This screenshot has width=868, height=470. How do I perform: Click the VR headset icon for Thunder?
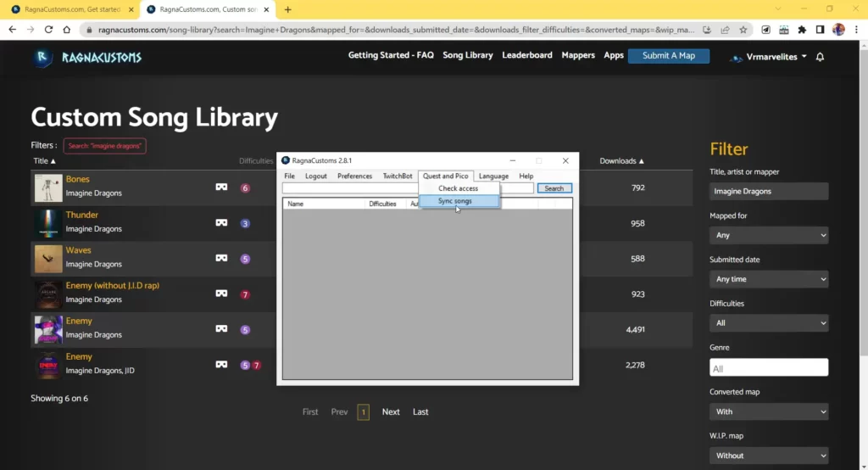221,223
